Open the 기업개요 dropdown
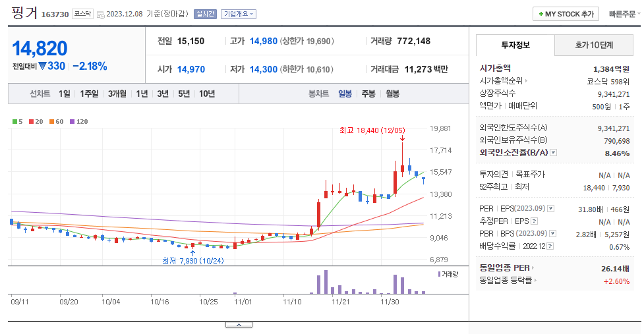The width and height of the screenshot is (644, 334). tap(239, 14)
